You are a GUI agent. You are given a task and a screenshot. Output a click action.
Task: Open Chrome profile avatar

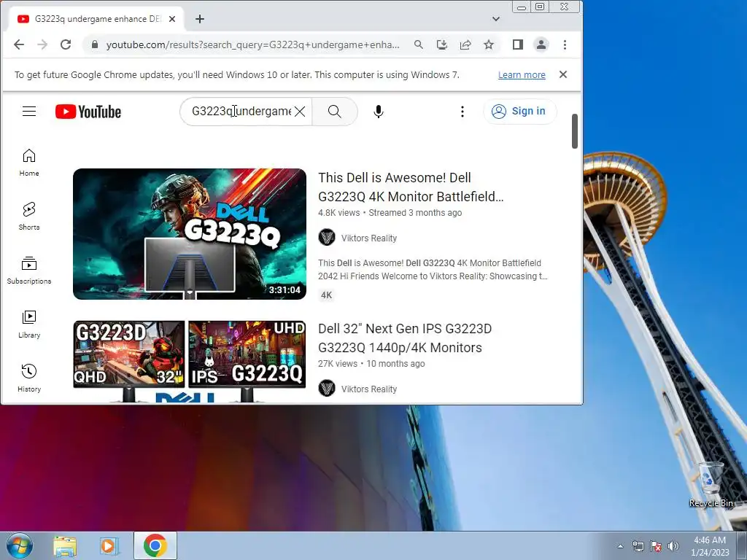tap(541, 44)
